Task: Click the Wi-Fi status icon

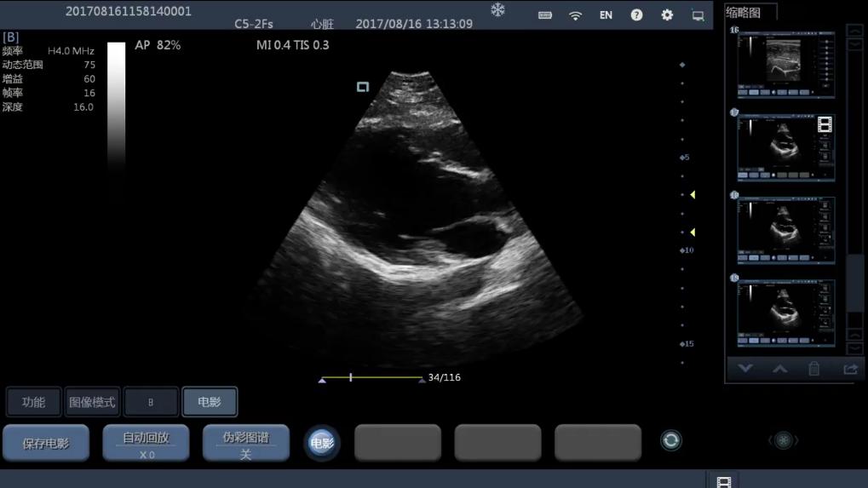Action: 576,15
